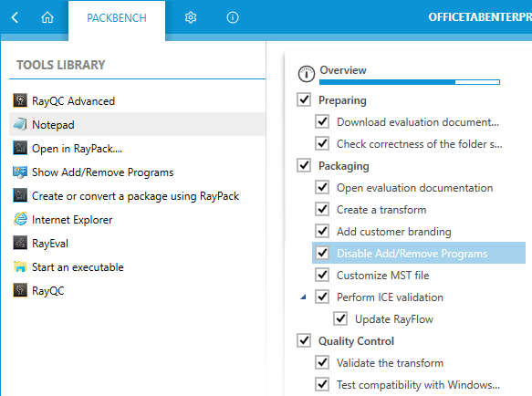Click the Show Add/Remove Programs icon
Viewport: 532px width, 396px height.
pos(20,172)
